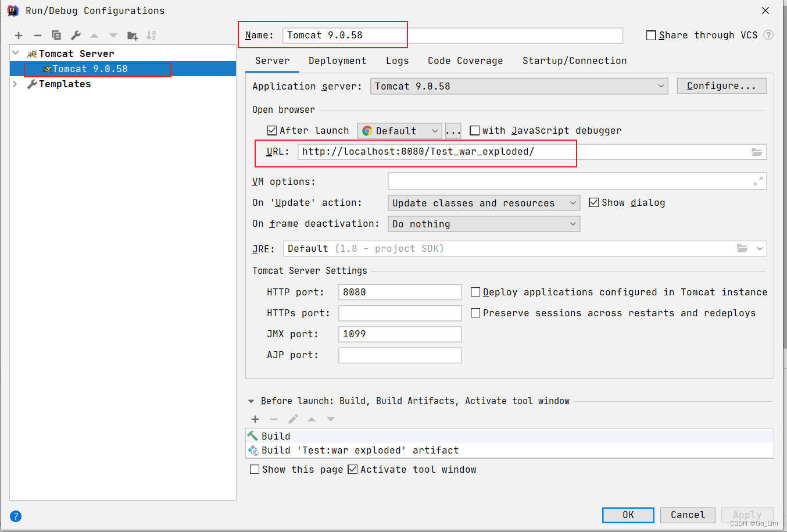
Task: Click the Name input field
Action: [x=453, y=35]
